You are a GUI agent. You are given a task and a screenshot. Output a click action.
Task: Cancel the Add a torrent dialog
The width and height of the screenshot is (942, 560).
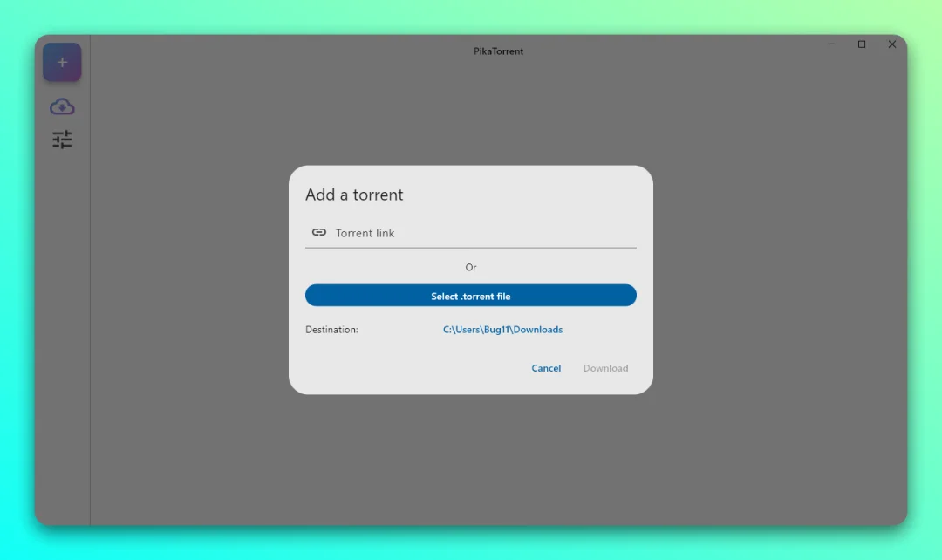546,368
